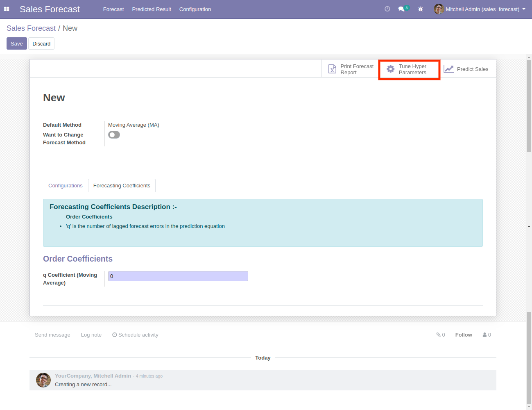Open the clock activities icon

(387, 9)
